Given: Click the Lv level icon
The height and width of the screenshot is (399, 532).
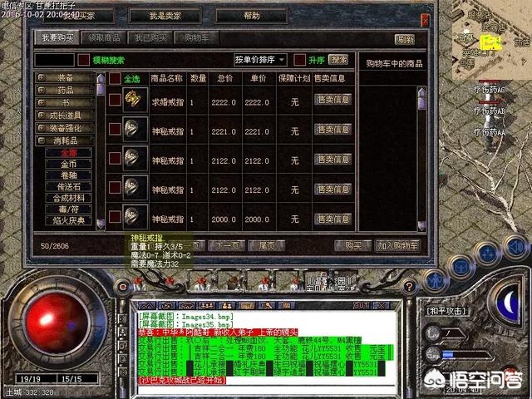Looking at the screenshot, I should coord(433,333).
